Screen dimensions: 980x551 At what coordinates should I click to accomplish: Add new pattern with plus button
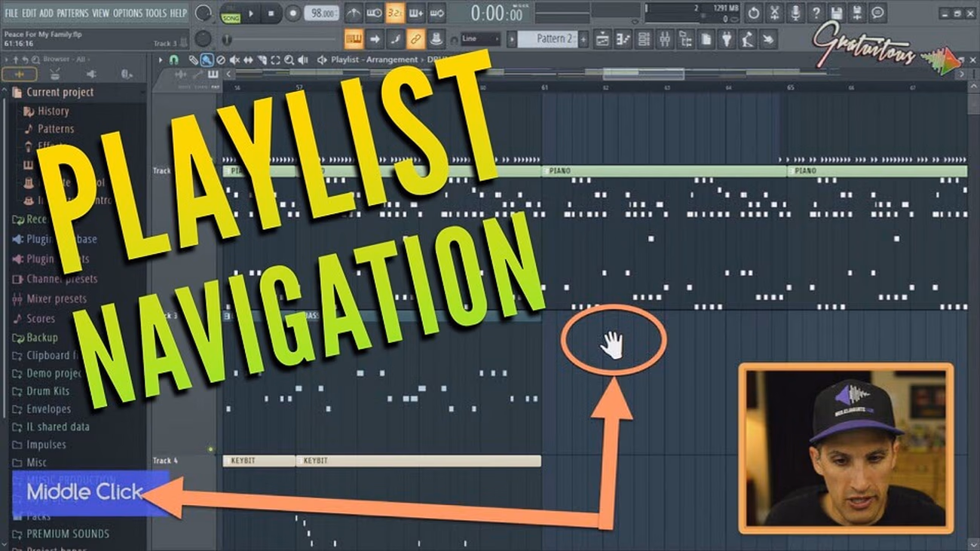[583, 38]
